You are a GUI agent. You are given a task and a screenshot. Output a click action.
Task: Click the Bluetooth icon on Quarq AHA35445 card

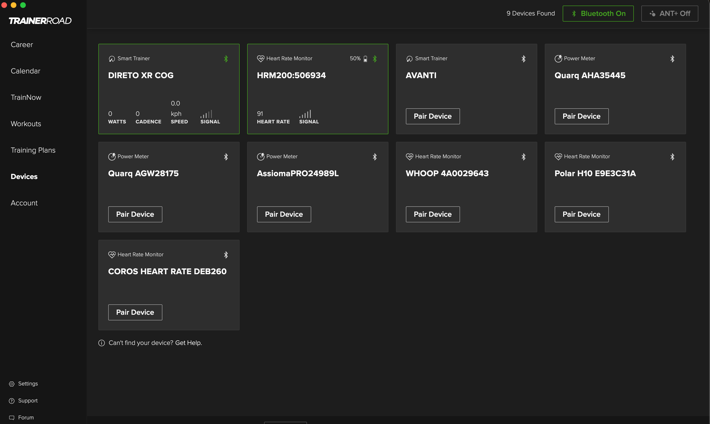point(672,59)
